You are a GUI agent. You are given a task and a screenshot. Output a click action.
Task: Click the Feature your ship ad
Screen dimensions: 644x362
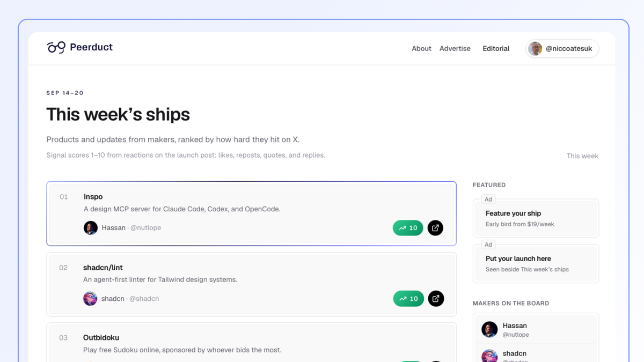tap(536, 218)
